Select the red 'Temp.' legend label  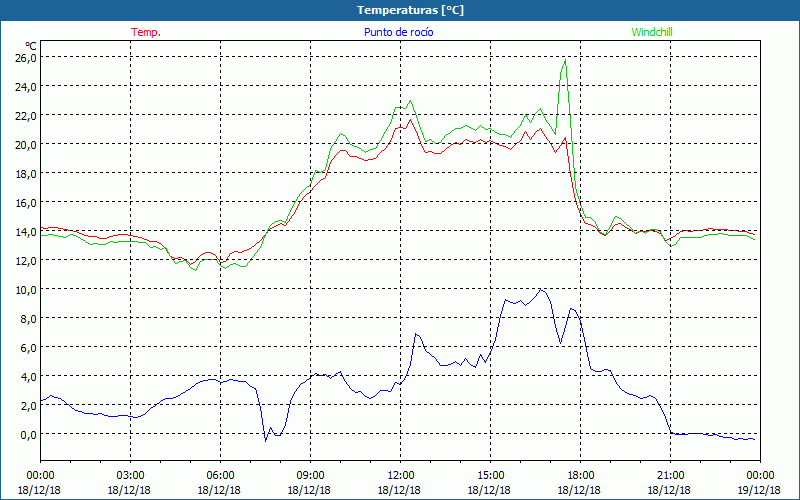point(146,32)
